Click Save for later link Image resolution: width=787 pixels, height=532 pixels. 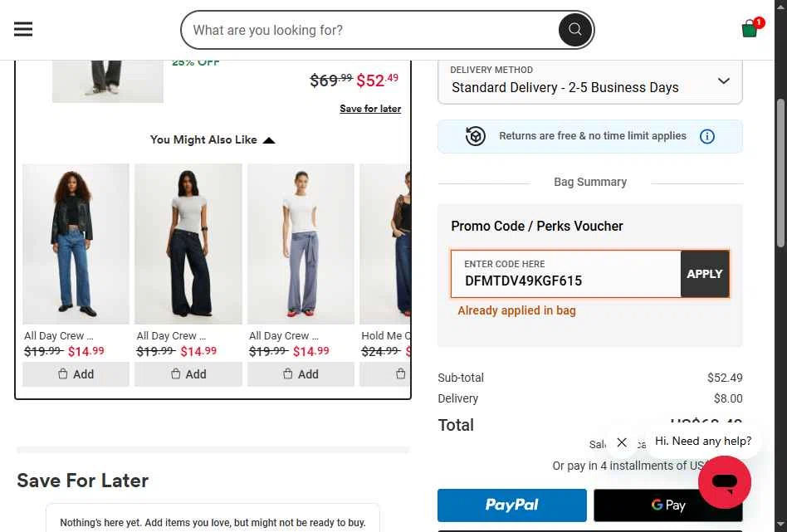pyautogui.click(x=370, y=109)
